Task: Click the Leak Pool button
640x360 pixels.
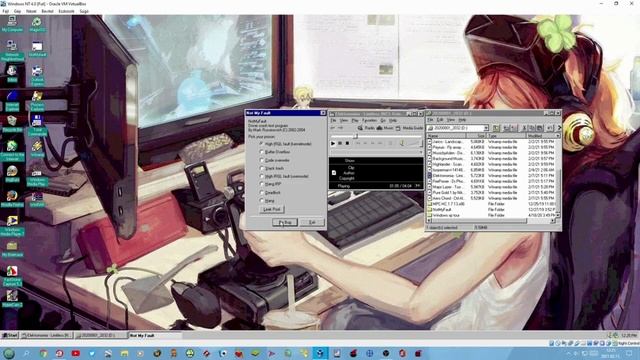Action: [x=272, y=209]
